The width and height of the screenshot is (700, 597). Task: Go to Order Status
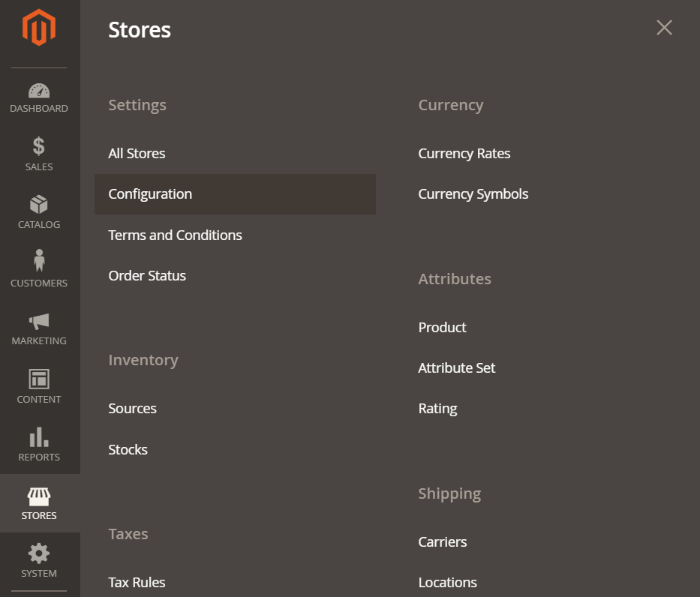147,276
